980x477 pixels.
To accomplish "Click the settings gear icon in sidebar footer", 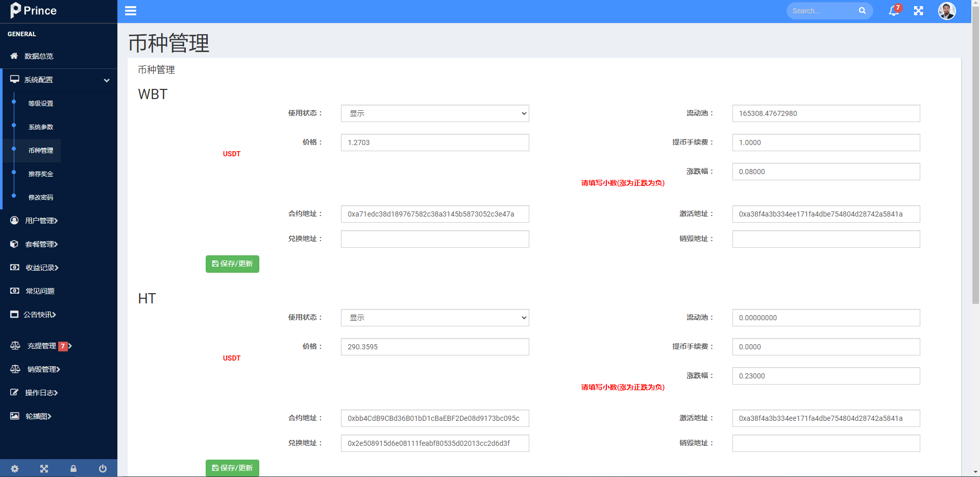I will pos(15,468).
